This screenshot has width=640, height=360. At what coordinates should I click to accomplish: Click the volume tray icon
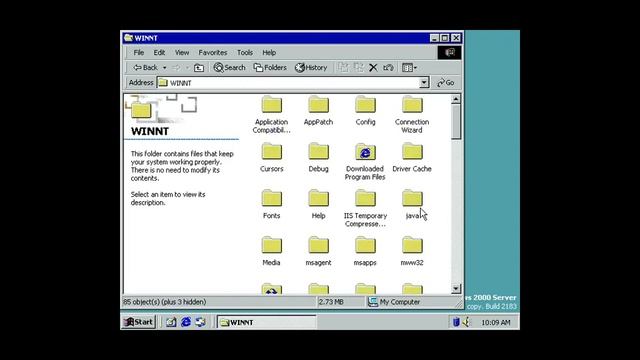tap(466, 322)
